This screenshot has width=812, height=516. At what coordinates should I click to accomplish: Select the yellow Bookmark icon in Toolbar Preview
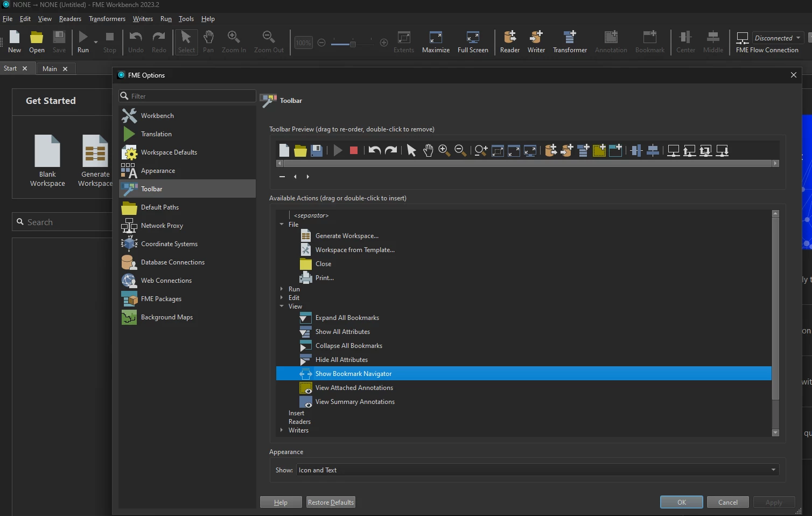pyautogui.click(x=599, y=150)
